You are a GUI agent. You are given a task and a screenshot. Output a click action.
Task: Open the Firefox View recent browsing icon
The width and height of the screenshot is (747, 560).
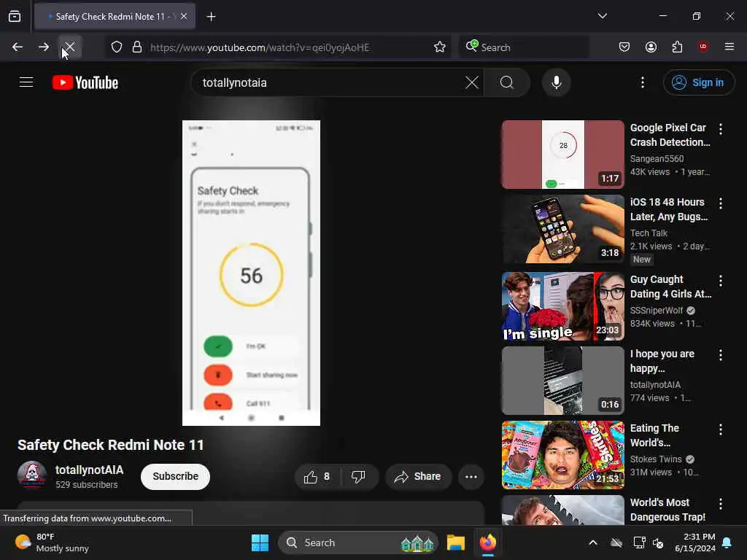point(15,17)
